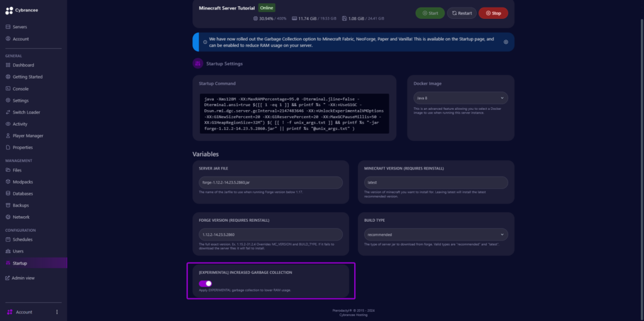Click the Forge Version input field

270,234
